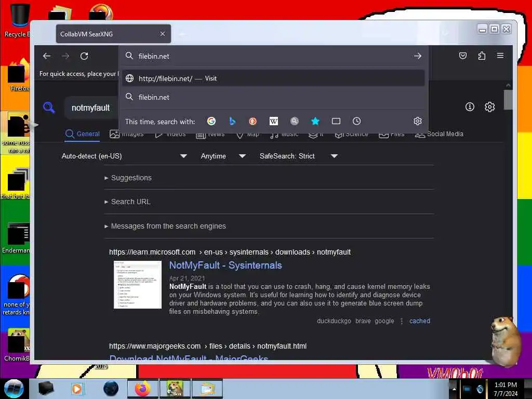532x399 pixels.
Task: Open the Extensions puzzle icon
Action: click(482, 56)
